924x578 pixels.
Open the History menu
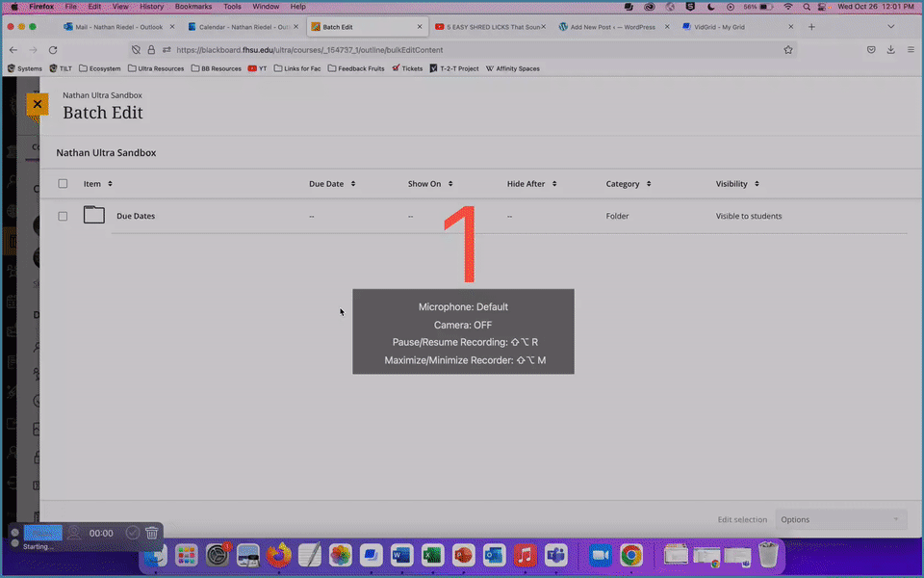point(151,7)
